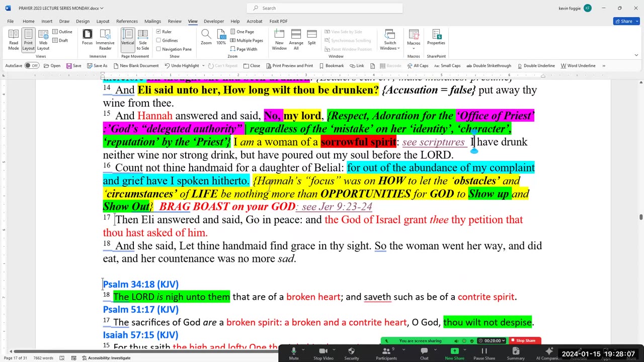Open a New Window
The width and height of the screenshot is (644, 362).
[x=279, y=40]
